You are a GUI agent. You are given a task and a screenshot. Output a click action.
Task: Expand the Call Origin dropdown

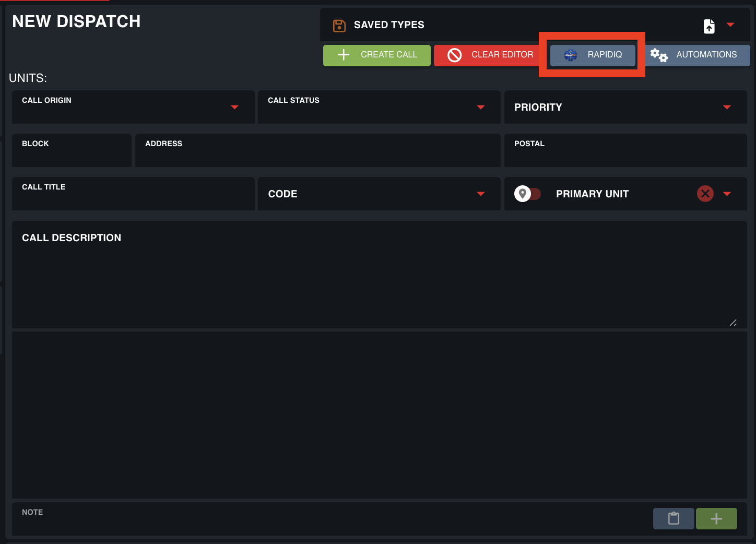(x=234, y=107)
